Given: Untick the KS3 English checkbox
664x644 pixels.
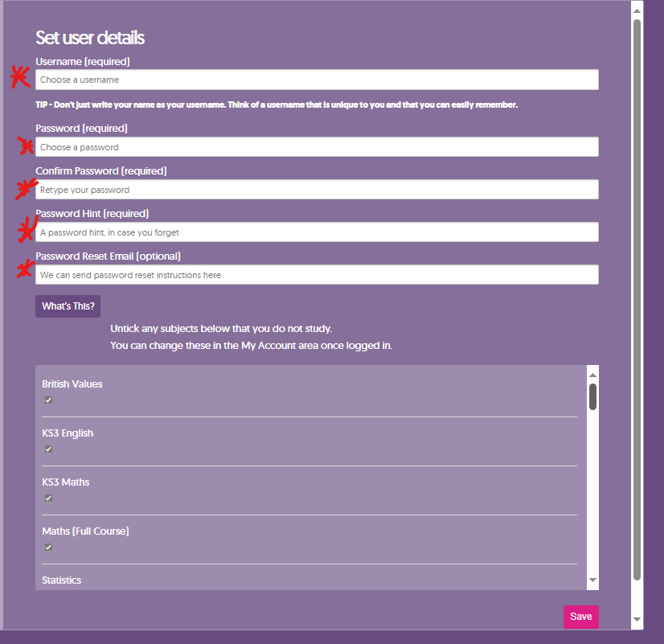Looking at the screenshot, I should (48, 449).
